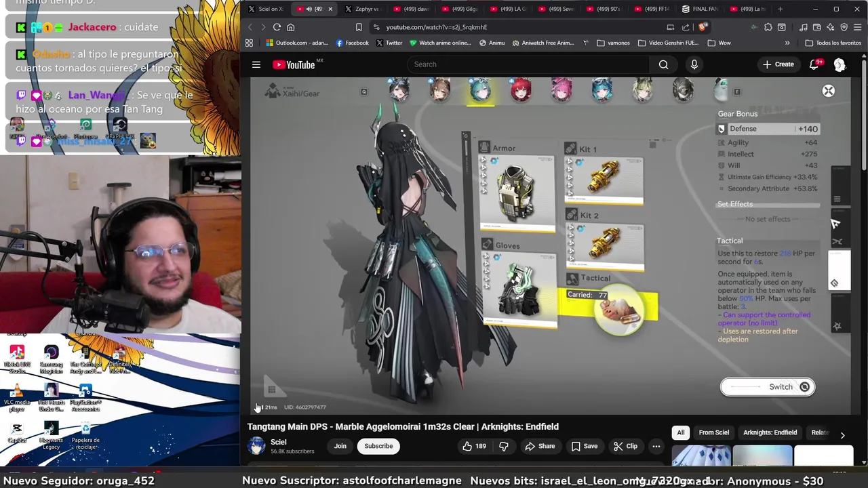The width and height of the screenshot is (868, 488).
Task: Open the Sciel channel avatar
Action: (256, 446)
